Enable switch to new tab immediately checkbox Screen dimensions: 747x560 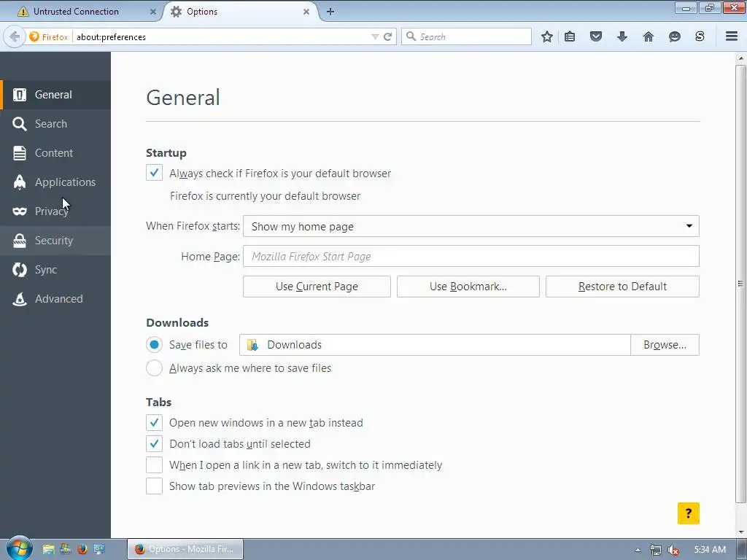click(x=154, y=464)
